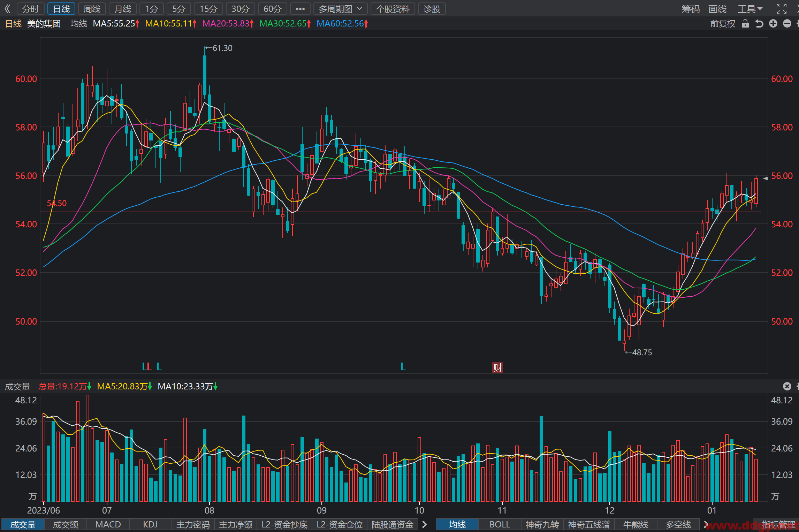Click the 54.50 red horizontal price line
Viewport: 799px width, 532px height.
pos(400,212)
